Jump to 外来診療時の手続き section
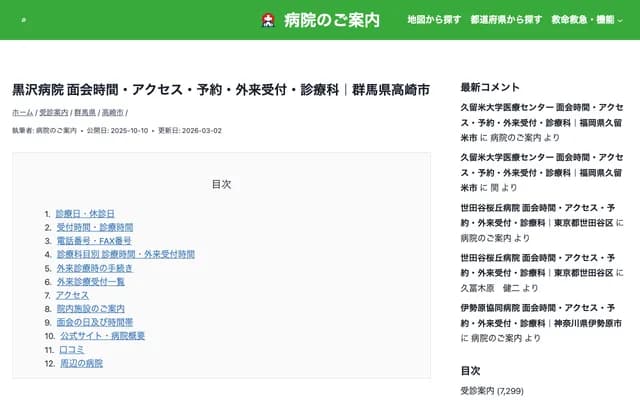The height and width of the screenshot is (400, 640). pos(94,268)
